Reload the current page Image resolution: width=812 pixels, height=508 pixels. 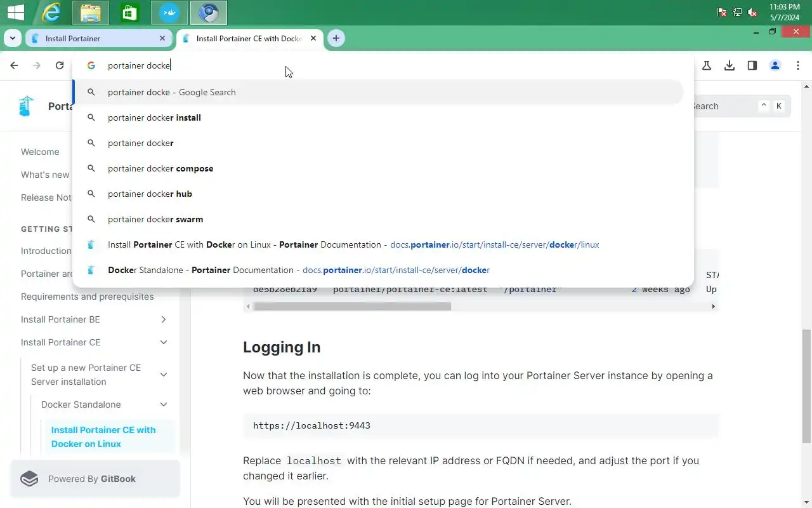(x=60, y=65)
